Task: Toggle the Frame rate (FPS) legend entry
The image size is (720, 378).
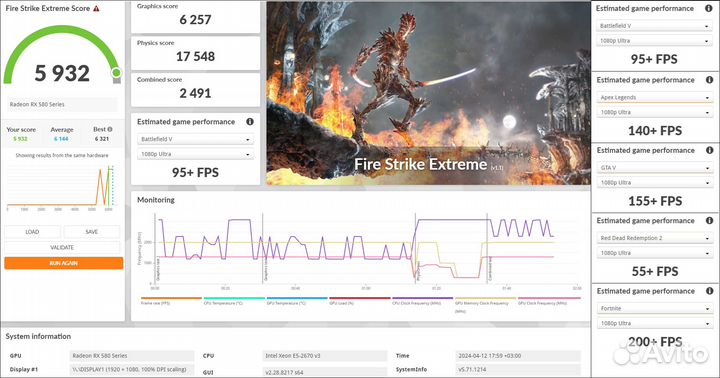Action: click(x=171, y=301)
